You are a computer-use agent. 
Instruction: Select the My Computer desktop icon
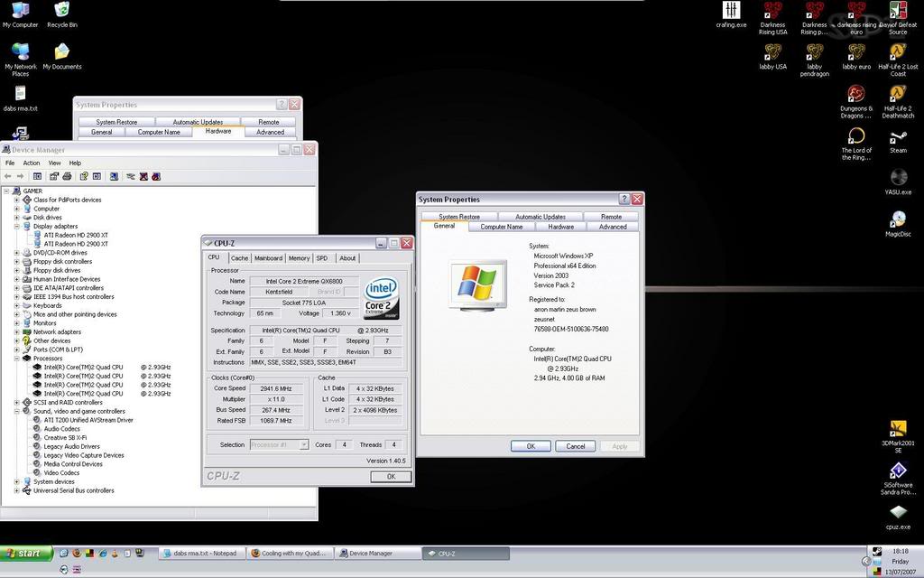(x=20, y=14)
